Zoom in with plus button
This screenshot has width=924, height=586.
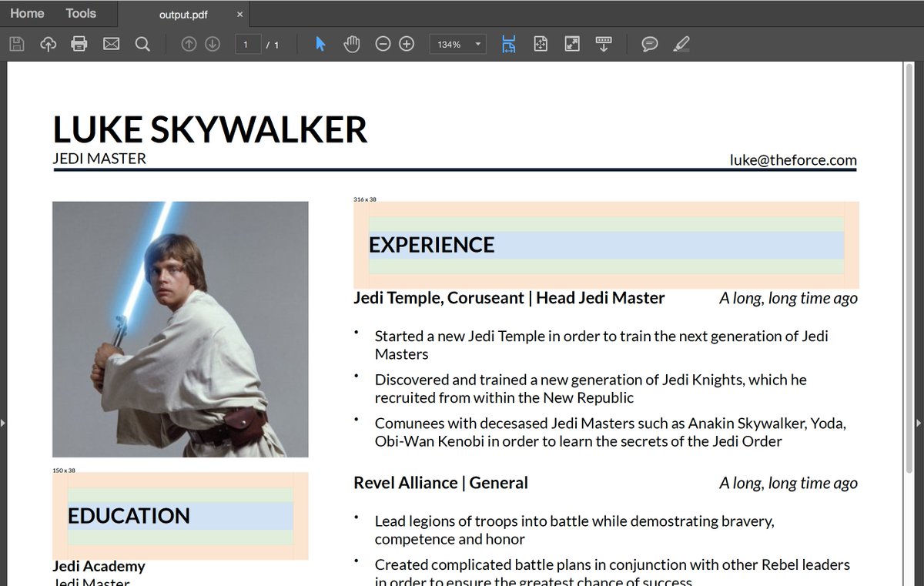(407, 44)
